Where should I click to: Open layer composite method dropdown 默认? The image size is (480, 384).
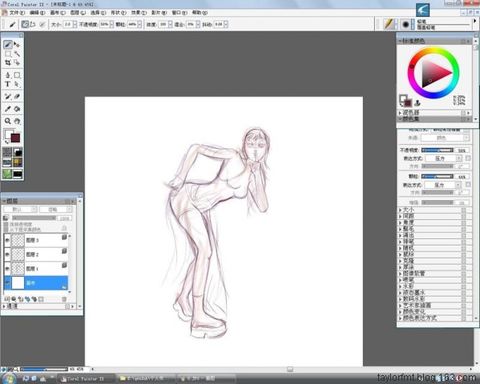click(20, 209)
